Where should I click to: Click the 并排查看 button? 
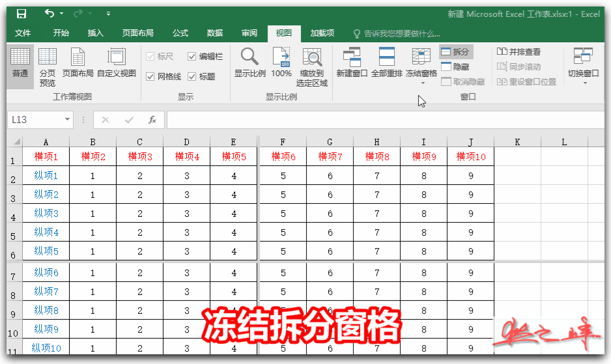click(519, 51)
